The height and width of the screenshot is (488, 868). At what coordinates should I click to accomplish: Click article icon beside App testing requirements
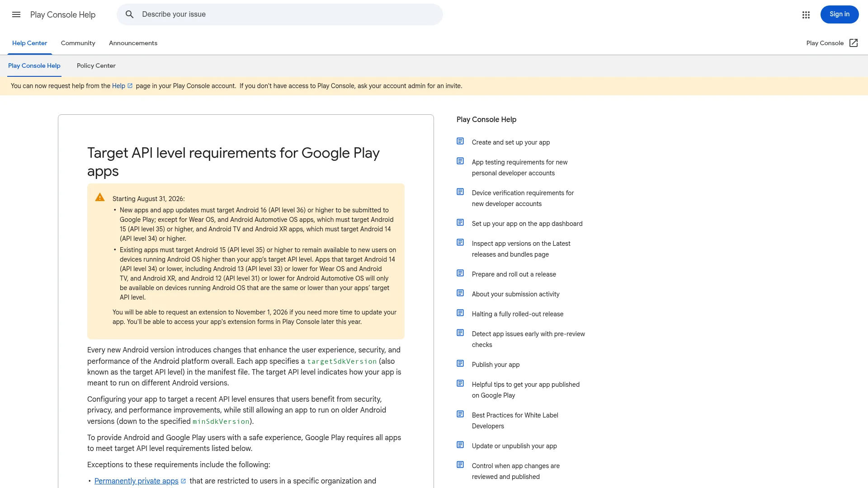point(460,161)
